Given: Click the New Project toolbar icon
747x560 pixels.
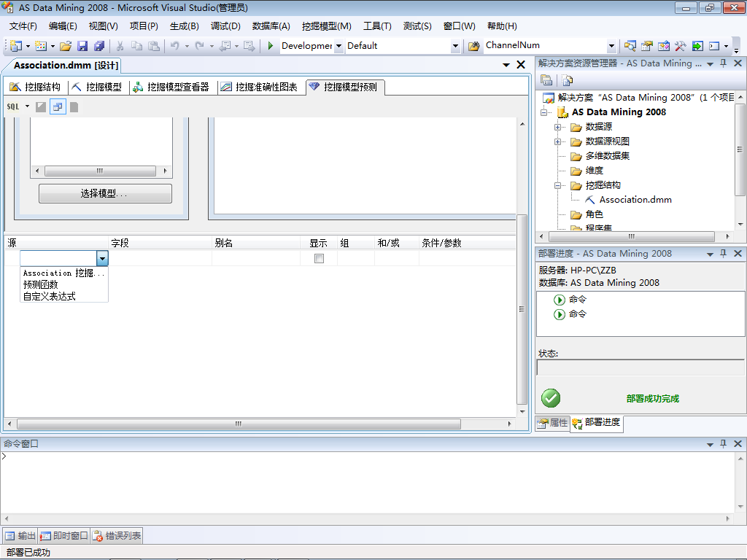Looking at the screenshot, I should pos(16,46).
